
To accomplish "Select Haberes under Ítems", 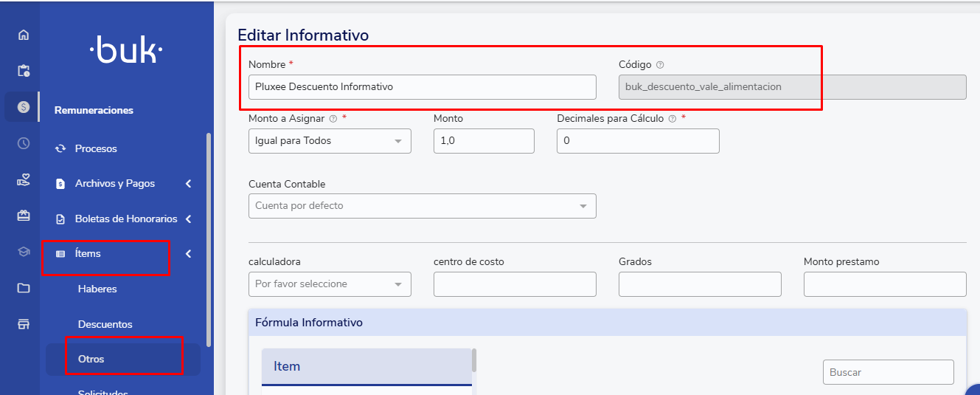I will coord(97,289).
